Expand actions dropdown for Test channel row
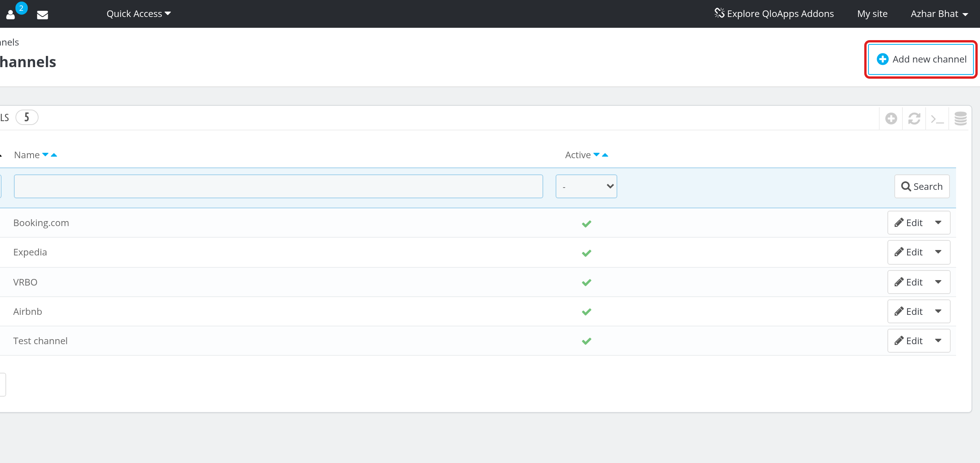The height and width of the screenshot is (463, 980). [x=938, y=341]
